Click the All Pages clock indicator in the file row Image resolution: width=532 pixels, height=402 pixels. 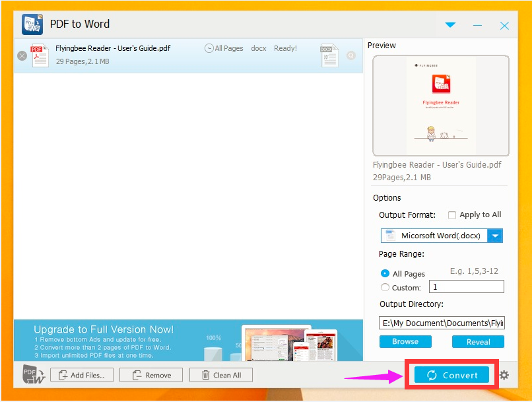coord(224,48)
